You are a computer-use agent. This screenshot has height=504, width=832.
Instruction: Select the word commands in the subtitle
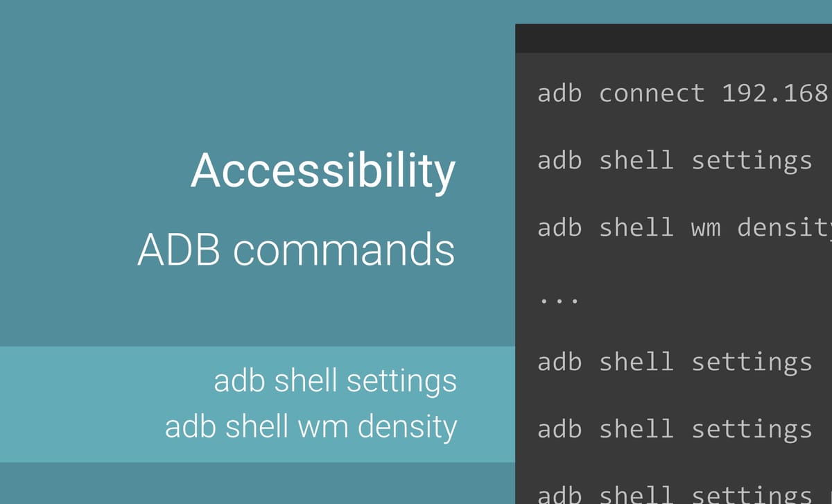pyautogui.click(x=344, y=251)
